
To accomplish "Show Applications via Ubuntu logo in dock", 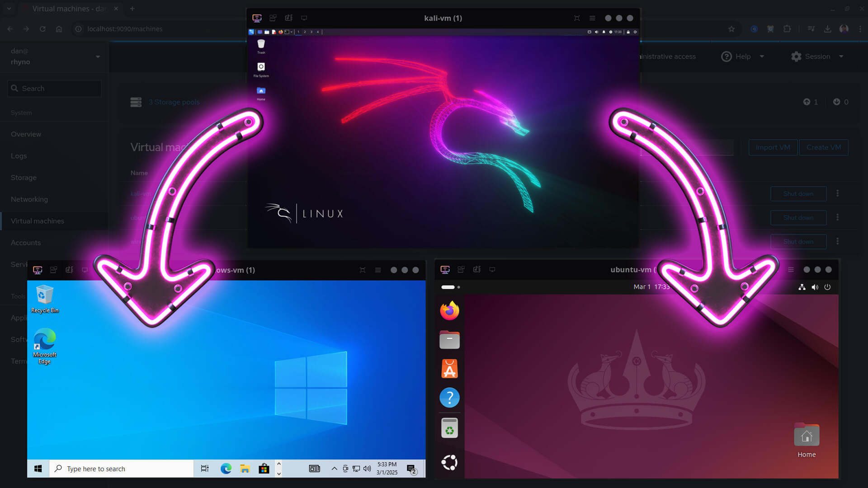I will point(449,462).
